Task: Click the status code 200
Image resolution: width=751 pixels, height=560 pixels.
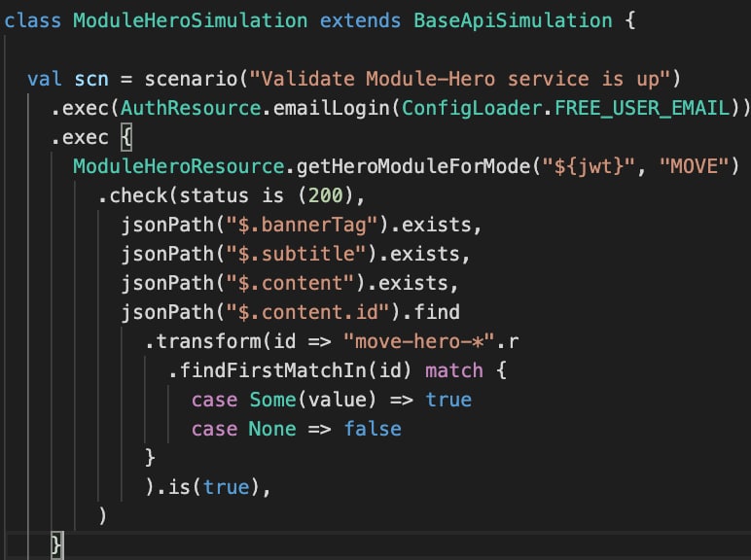Action: tap(325, 195)
